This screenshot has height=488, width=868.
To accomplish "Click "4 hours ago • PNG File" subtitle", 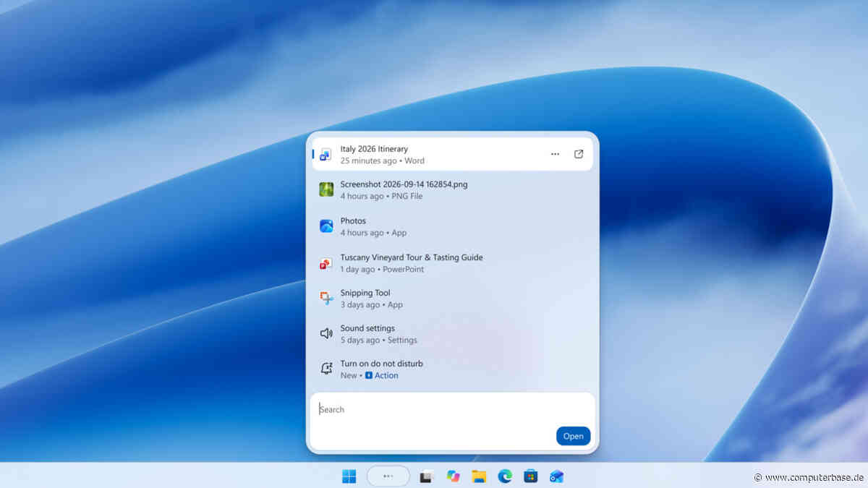I will [x=381, y=196].
